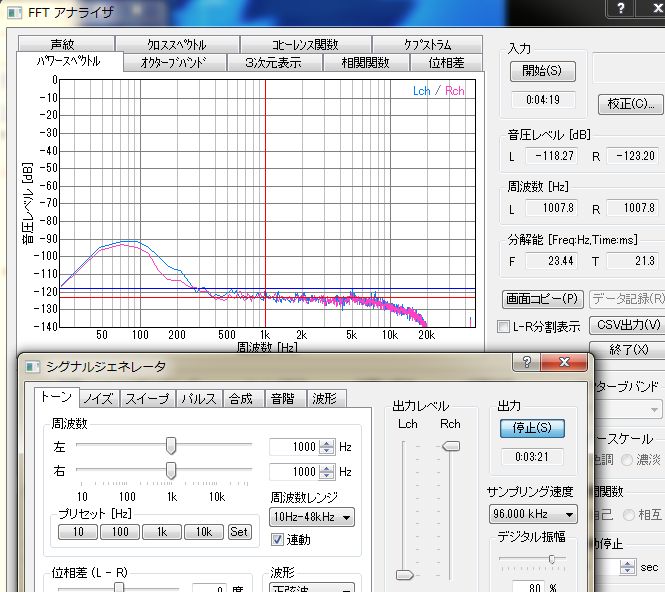Close the シグナルジェネレータ window
The width and height of the screenshot is (665, 592).
pyautogui.click(x=564, y=362)
